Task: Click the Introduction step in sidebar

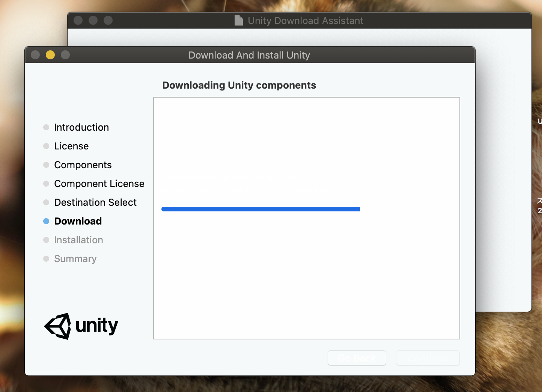Action: 81,127
